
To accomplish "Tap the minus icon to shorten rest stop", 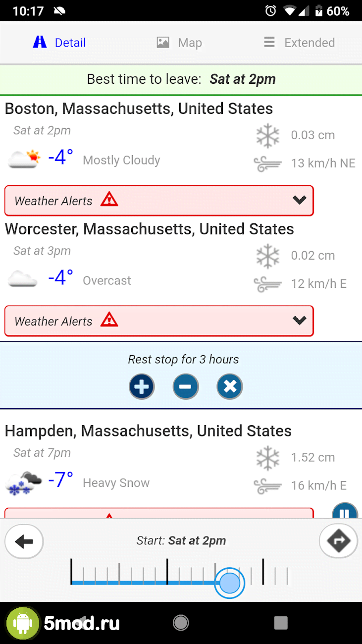I will (x=186, y=386).
